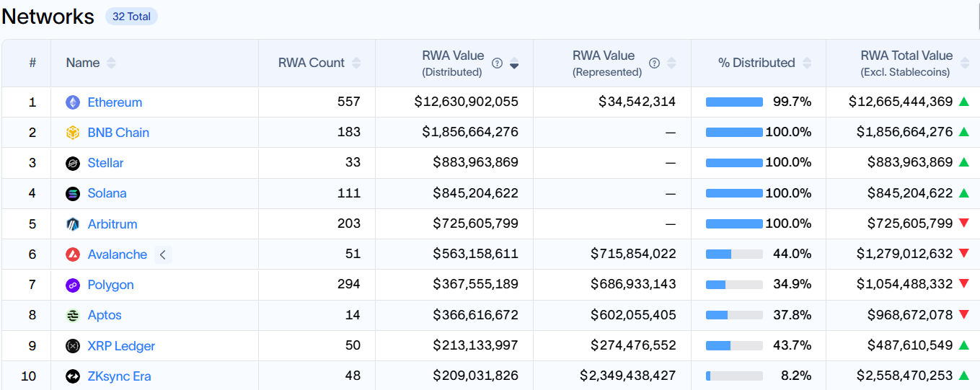The width and height of the screenshot is (980, 390).
Task: Sort the table by Name column
Action: [x=111, y=63]
